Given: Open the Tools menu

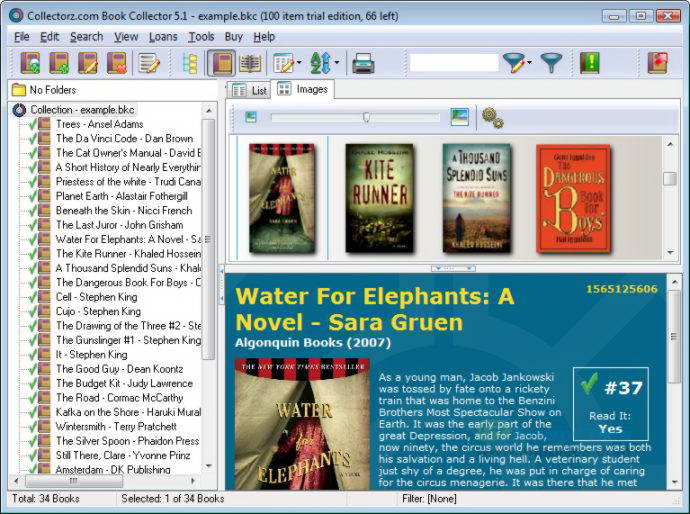Looking at the screenshot, I should [201, 37].
